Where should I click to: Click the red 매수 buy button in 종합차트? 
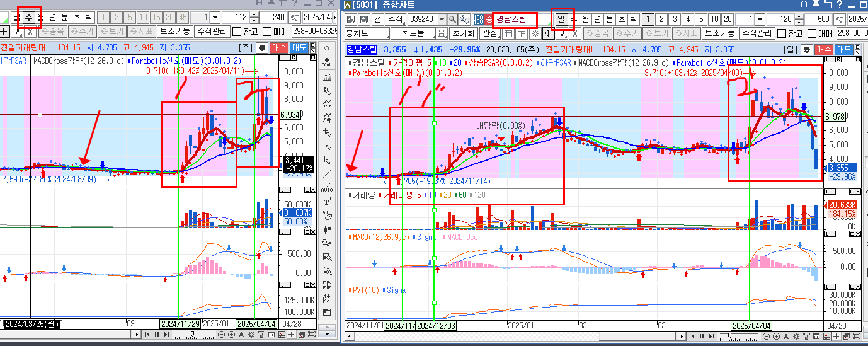pos(824,49)
